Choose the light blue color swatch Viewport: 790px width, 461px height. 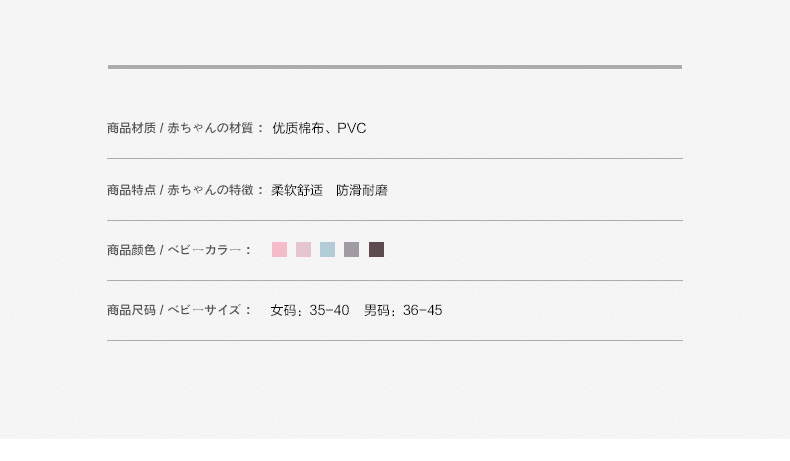[327, 250]
